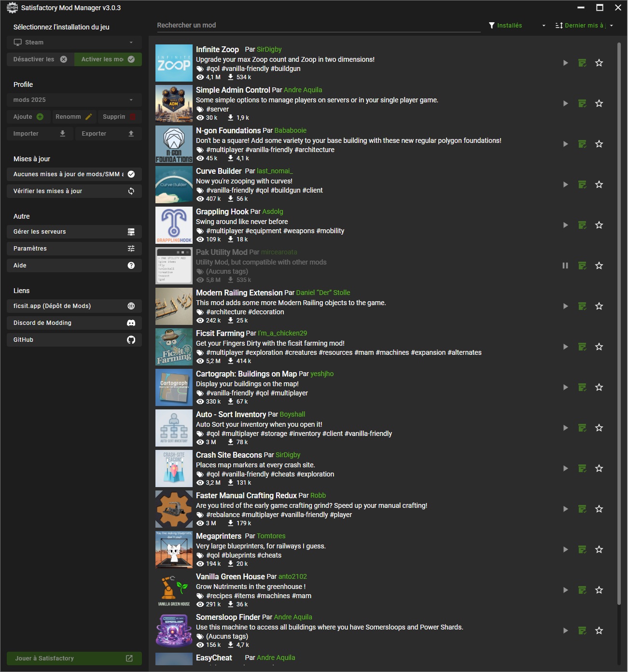Open Gérer les serveurs
Screen dimensions: 628x672
pos(74,232)
